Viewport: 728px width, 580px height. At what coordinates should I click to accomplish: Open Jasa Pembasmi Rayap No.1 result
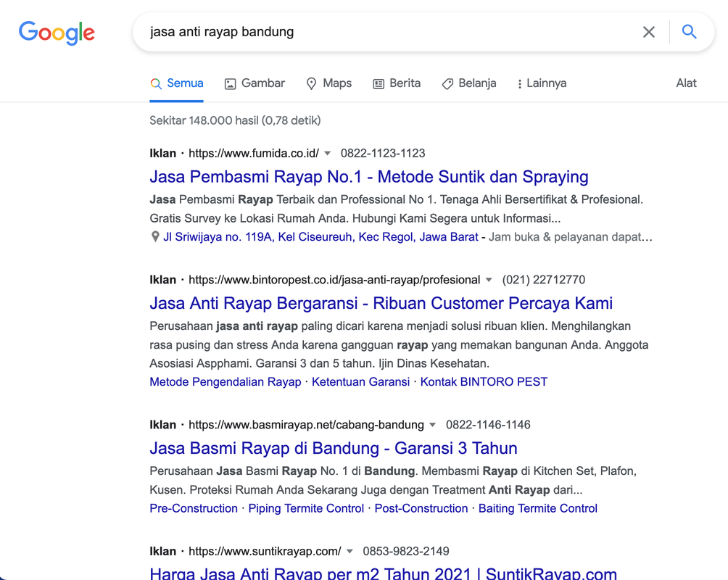(x=368, y=177)
